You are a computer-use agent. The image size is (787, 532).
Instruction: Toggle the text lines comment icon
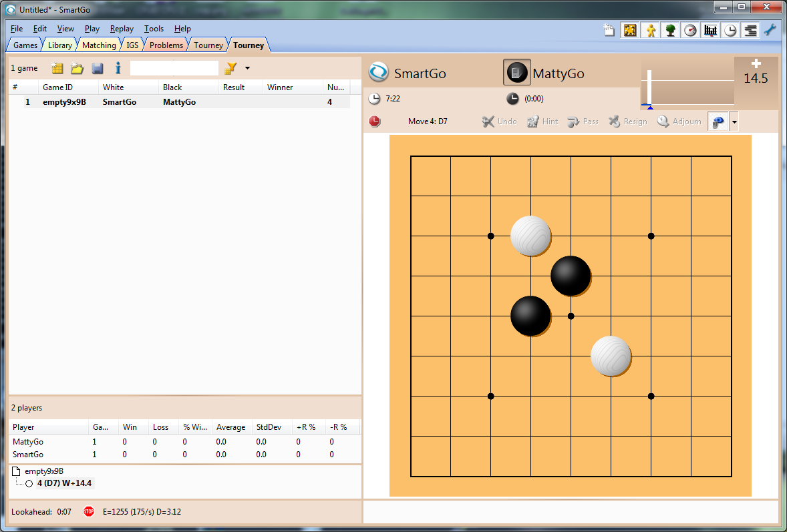(x=751, y=30)
